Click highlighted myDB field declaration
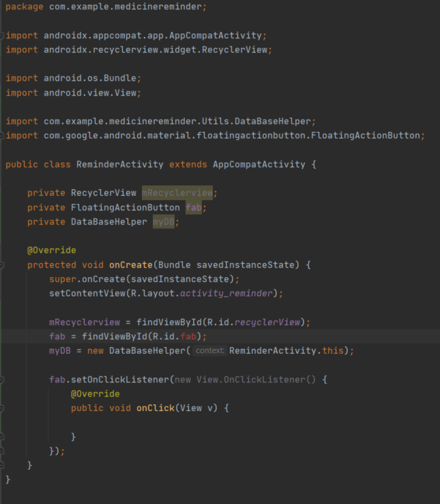The image size is (440, 504). pos(164,221)
